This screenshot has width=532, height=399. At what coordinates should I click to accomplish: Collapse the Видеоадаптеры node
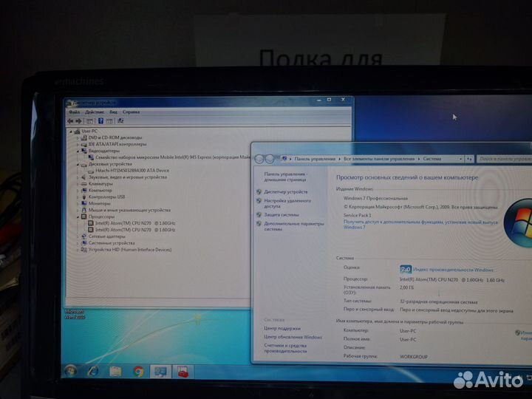coord(78,151)
